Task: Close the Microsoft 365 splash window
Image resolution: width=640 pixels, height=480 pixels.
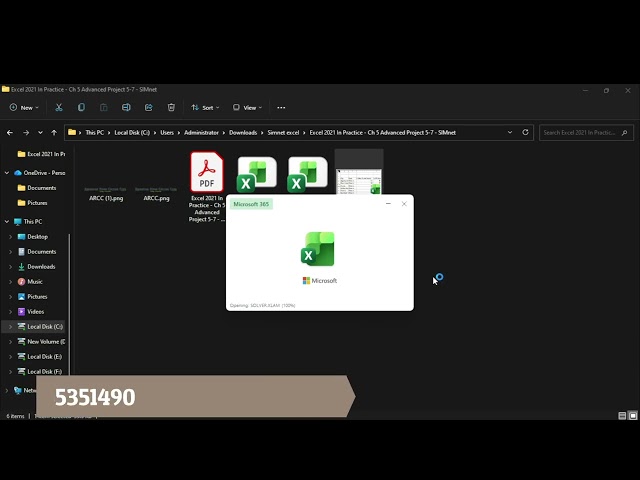Action: click(404, 204)
